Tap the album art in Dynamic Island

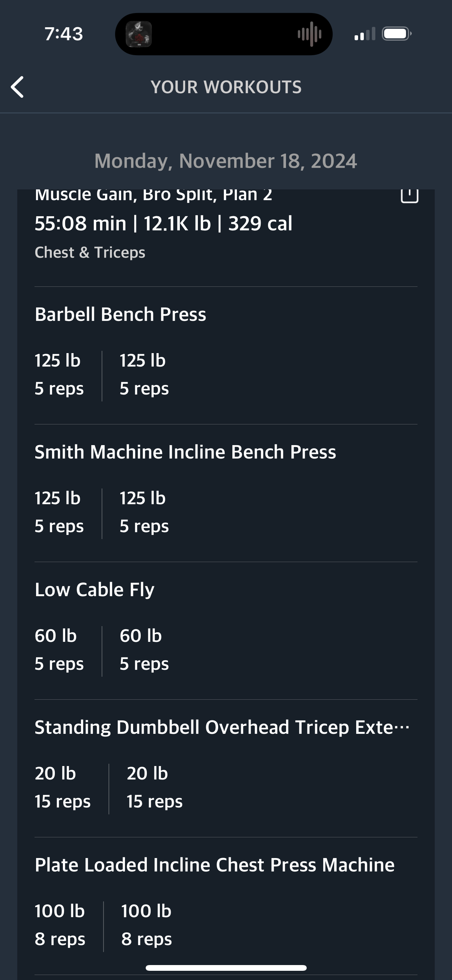pos(139,34)
